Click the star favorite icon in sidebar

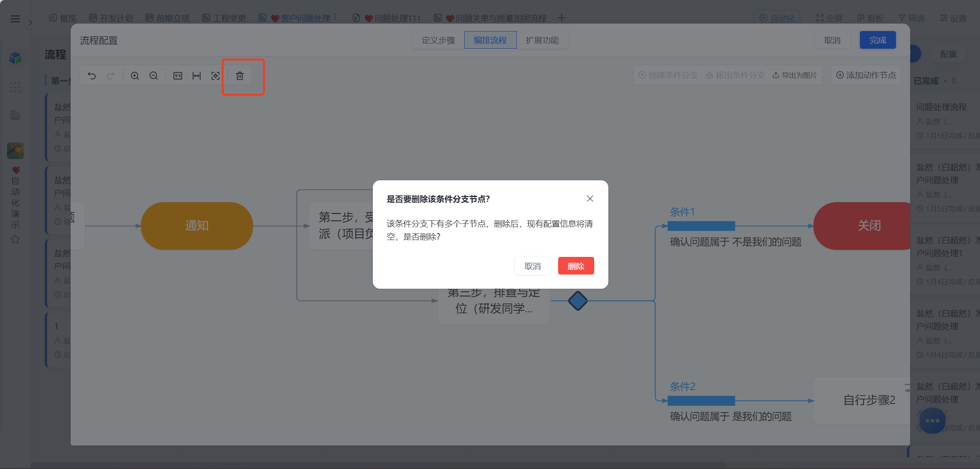point(15,239)
